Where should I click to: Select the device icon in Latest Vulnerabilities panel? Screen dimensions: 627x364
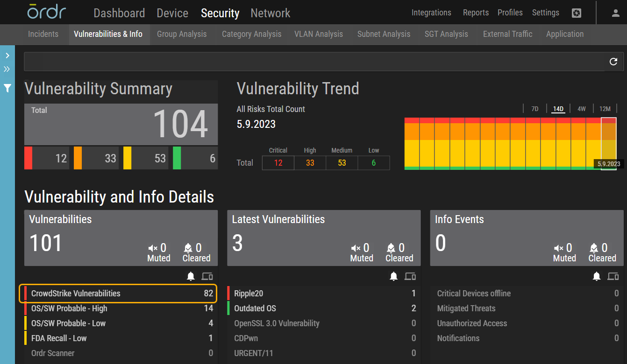pyautogui.click(x=410, y=276)
